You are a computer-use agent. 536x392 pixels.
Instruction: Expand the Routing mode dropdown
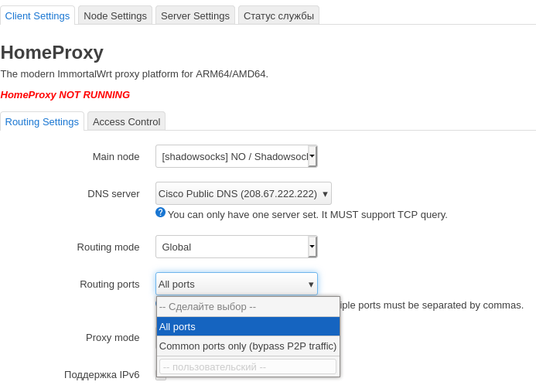(x=236, y=247)
